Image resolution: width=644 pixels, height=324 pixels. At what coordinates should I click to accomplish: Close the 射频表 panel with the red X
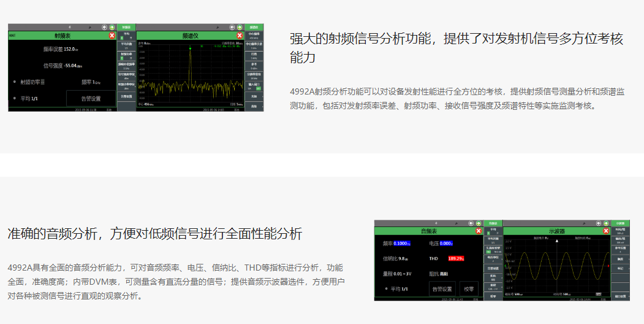pos(112,36)
